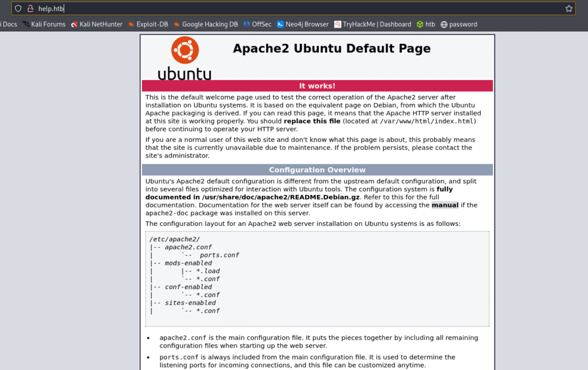Click the Ubuntu logo image

[184, 58]
